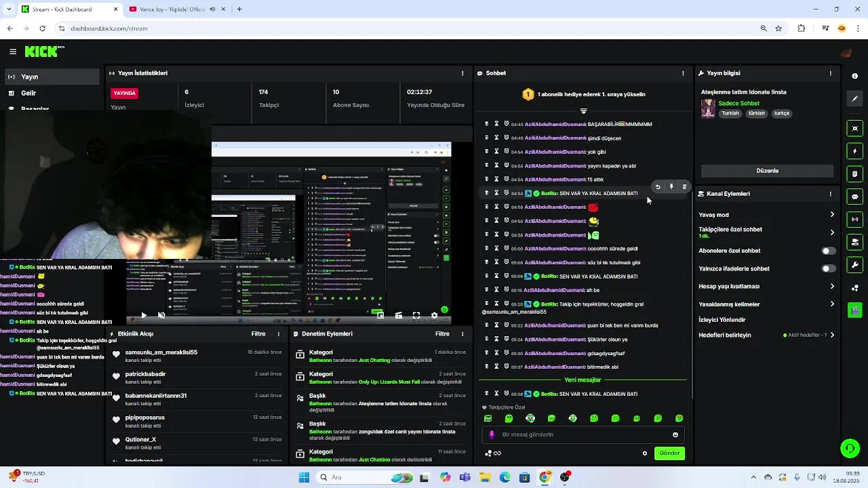The height and width of the screenshot is (488, 868).
Task: Reload page with browser refresh button
Action: pyautogui.click(x=43, y=28)
